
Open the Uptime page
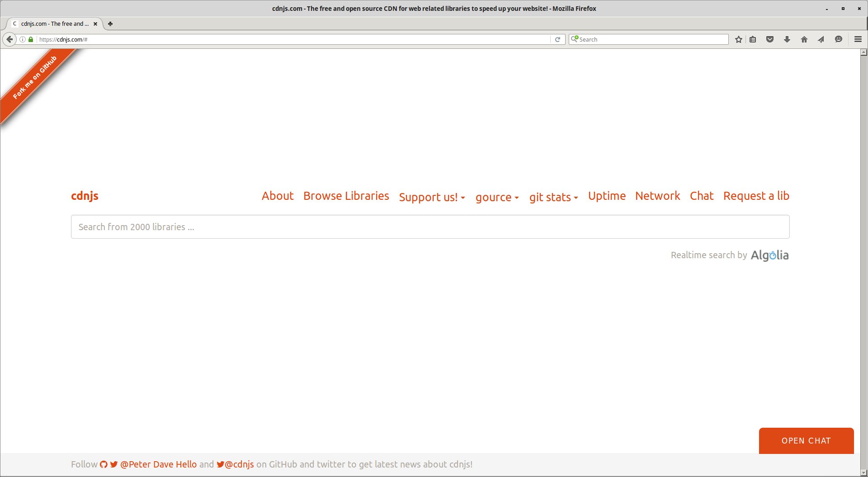[x=607, y=196]
